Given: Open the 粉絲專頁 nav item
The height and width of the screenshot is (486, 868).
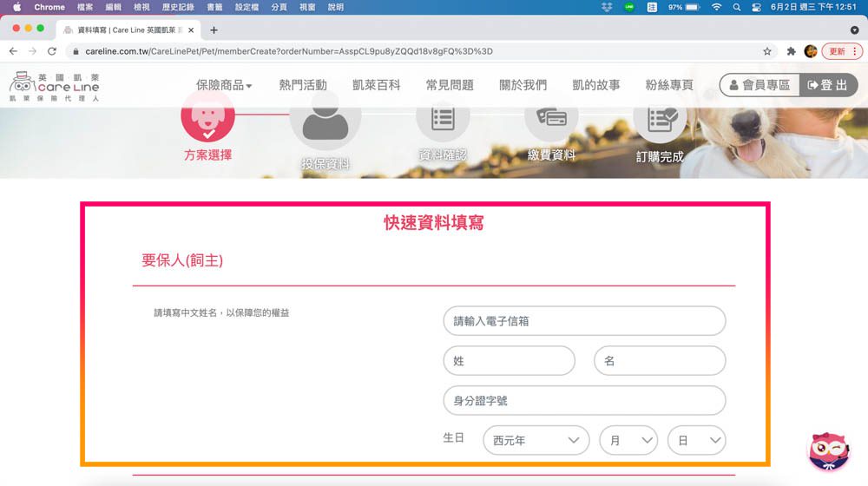Looking at the screenshot, I should pos(669,85).
